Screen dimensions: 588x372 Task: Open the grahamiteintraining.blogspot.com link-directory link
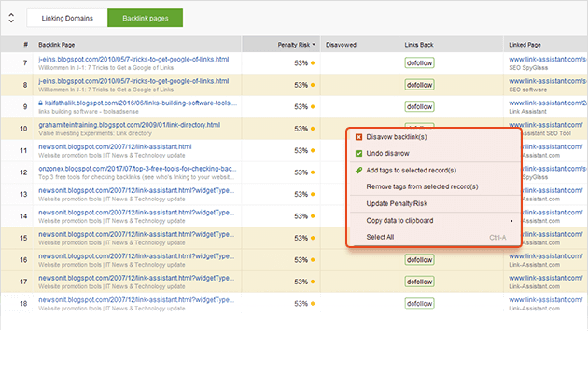pos(130,125)
